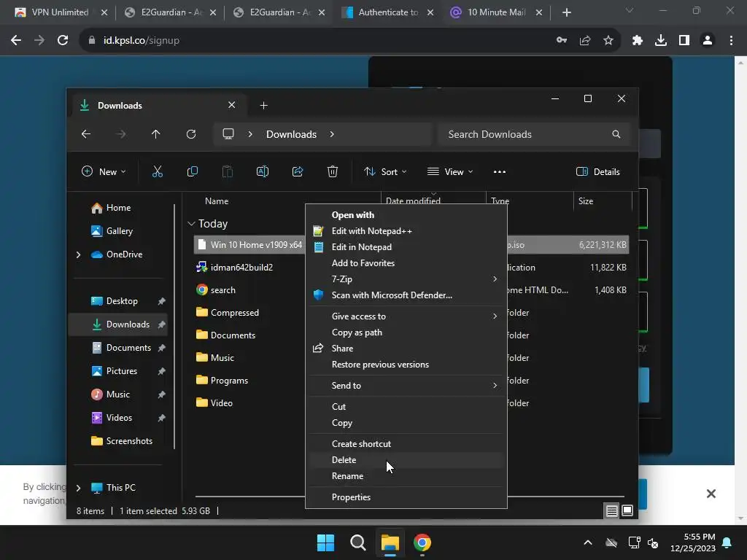
Task: Open Chrome extensions puzzle icon
Action: 637,41
